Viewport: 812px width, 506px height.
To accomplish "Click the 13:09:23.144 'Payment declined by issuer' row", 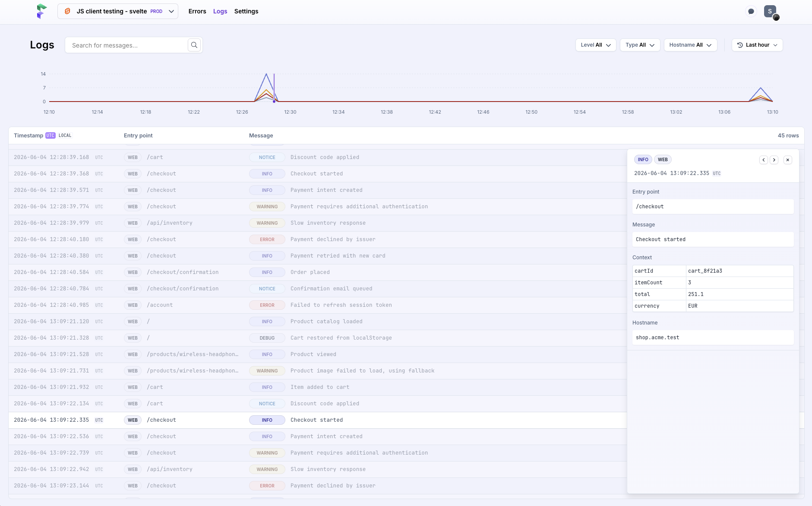I will (x=317, y=486).
